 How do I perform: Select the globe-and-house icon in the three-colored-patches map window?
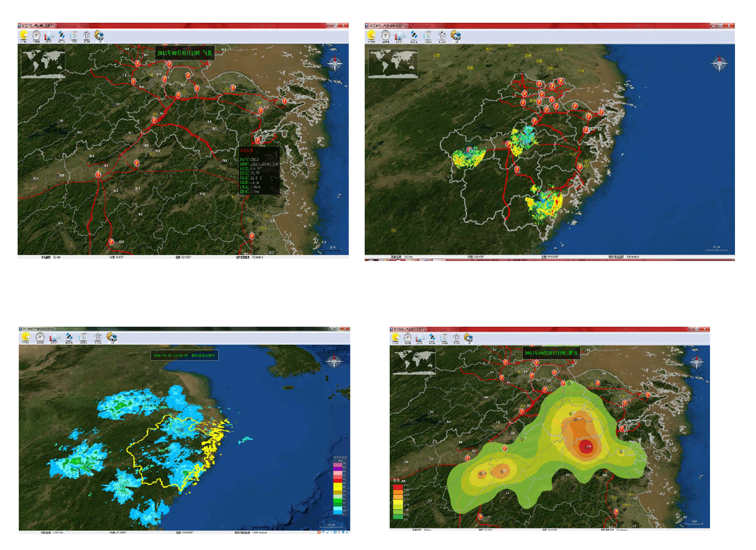click(456, 36)
